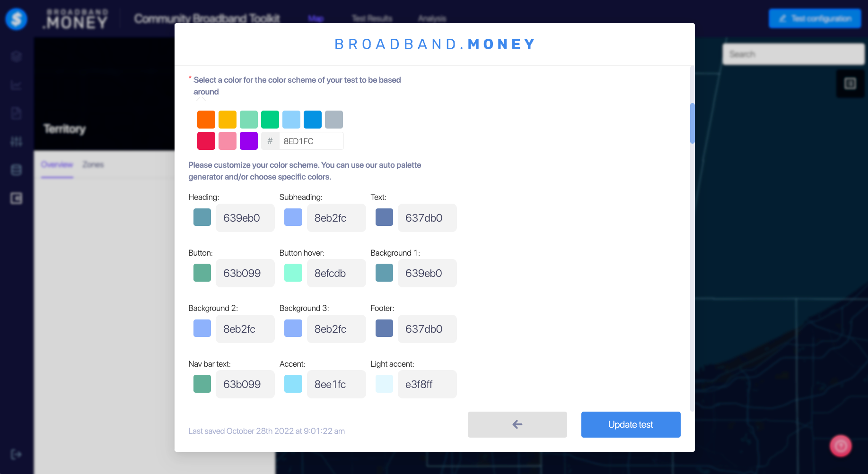Pick the yellow base color swatch
This screenshot has height=474, width=868.
[228, 120]
